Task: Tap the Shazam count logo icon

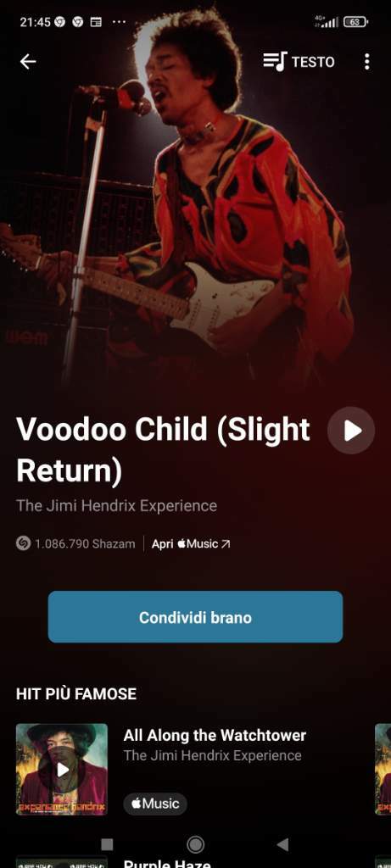Action: [23, 543]
